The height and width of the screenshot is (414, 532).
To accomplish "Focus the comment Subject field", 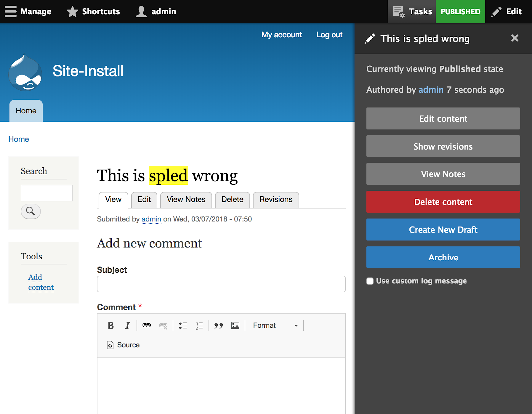I will click(221, 284).
